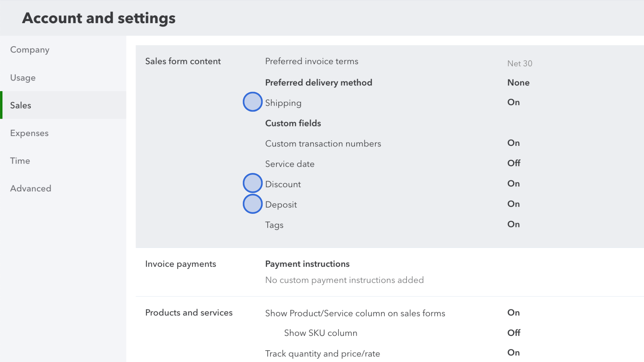
Task: Open the Net 30 invoice terms dropdown
Action: (x=520, y=63)
